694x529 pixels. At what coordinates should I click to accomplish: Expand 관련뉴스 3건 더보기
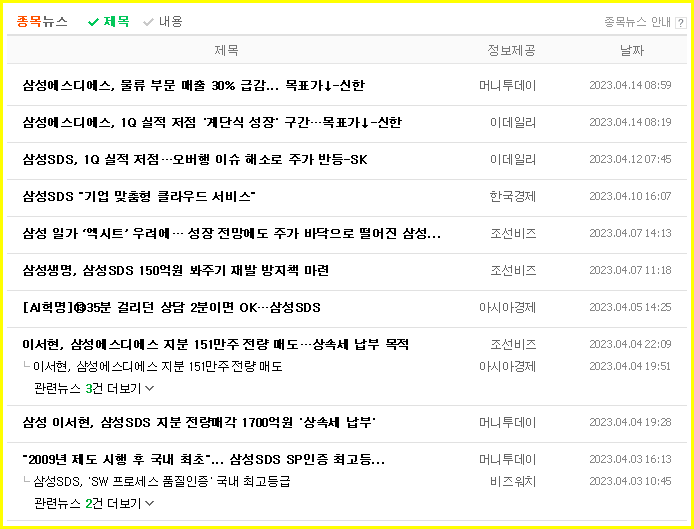click(94, 388)
